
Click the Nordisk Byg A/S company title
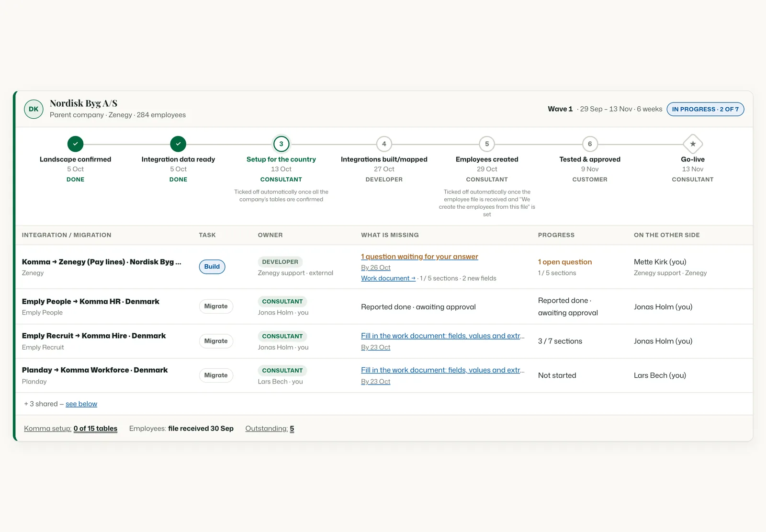[x=84, y=103]
